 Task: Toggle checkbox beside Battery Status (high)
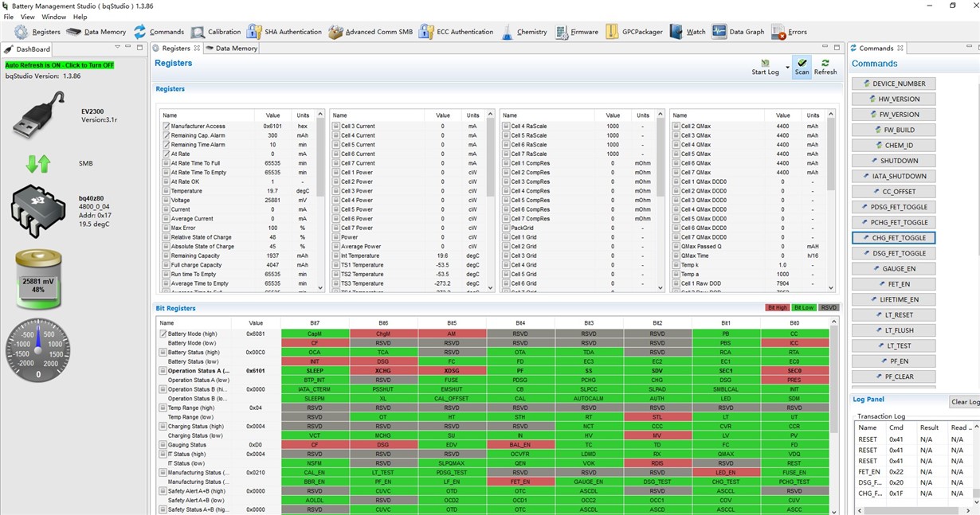click(x=163, y=353)
